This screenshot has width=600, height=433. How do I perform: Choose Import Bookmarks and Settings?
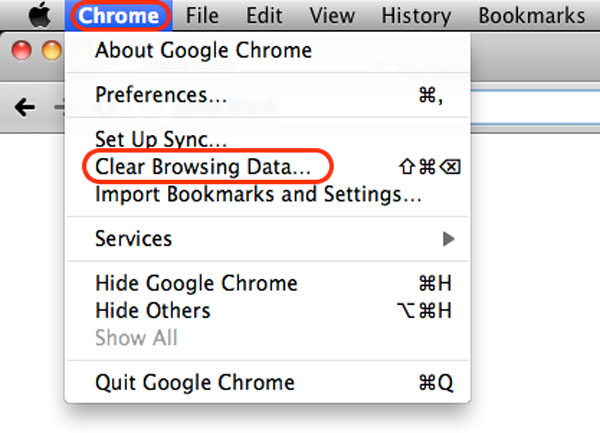(258, 194)
